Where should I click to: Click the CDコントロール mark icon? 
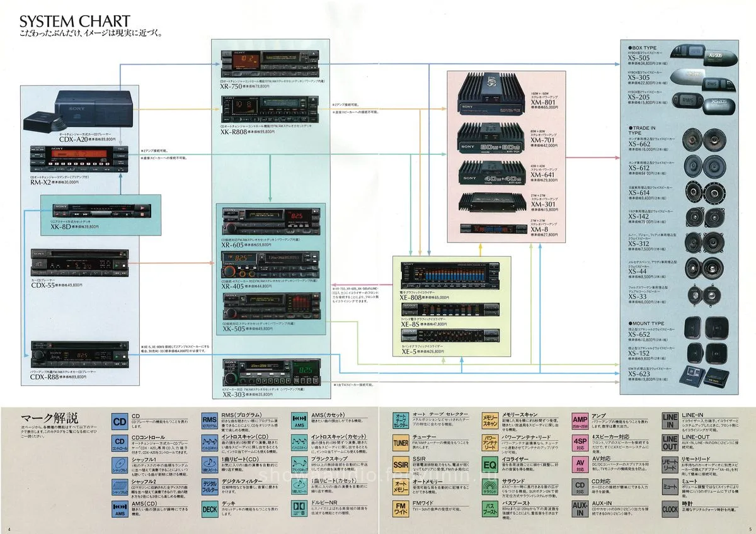(120, 443)
